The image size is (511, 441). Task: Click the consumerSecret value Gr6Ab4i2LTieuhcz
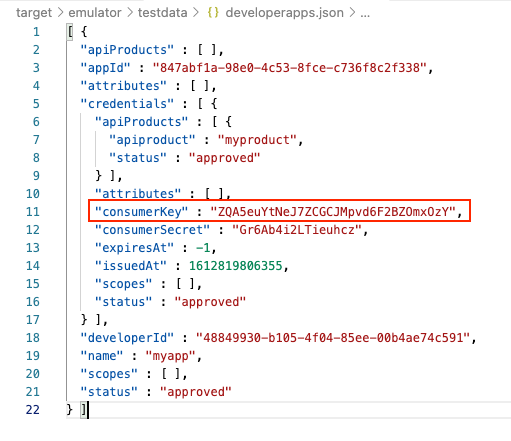pos(297,230)
